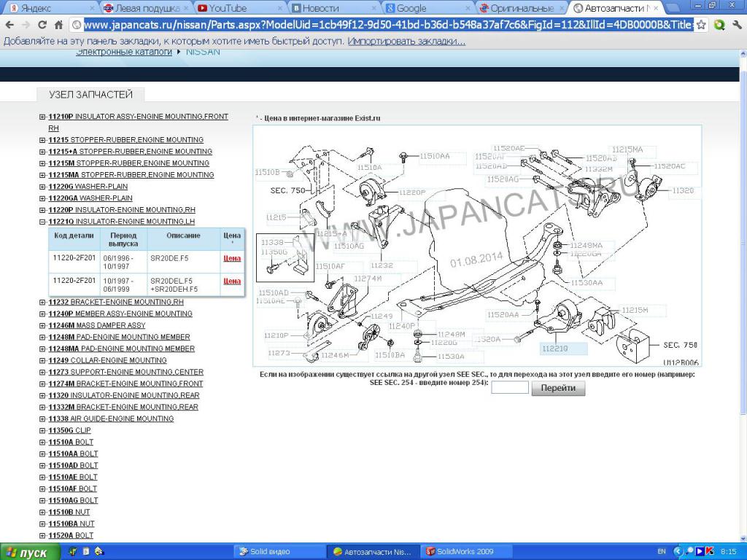Click "Цена" link for SR20DE.F5 row
The image size is (747, 560).
(x=232, y=258)
